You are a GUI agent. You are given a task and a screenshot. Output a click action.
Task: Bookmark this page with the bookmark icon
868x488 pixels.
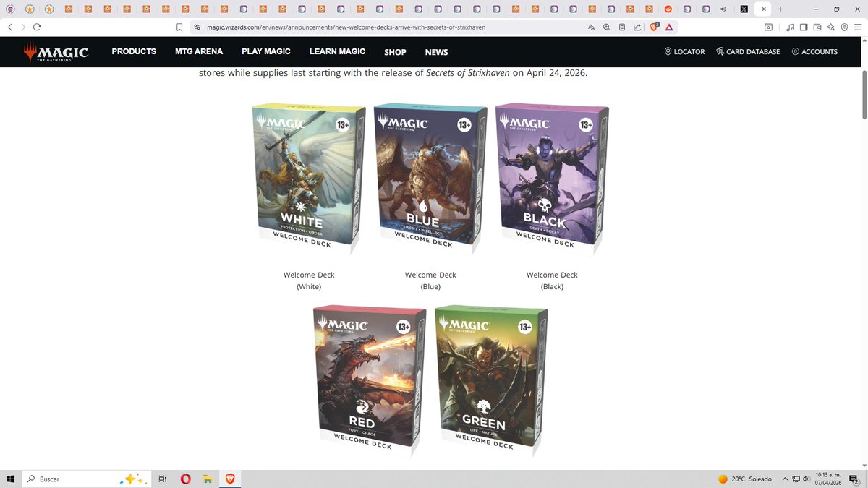179,27
